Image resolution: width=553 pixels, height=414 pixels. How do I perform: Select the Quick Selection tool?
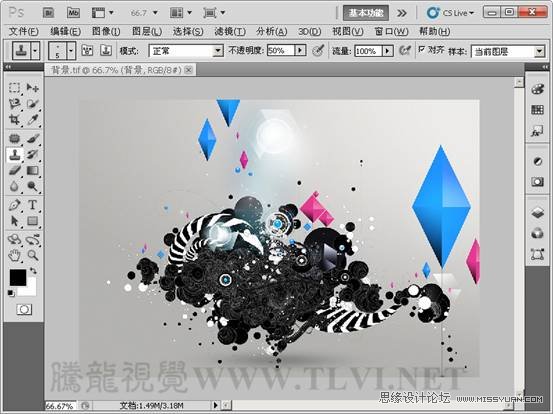pyautogui.click(x=32, y=104)
